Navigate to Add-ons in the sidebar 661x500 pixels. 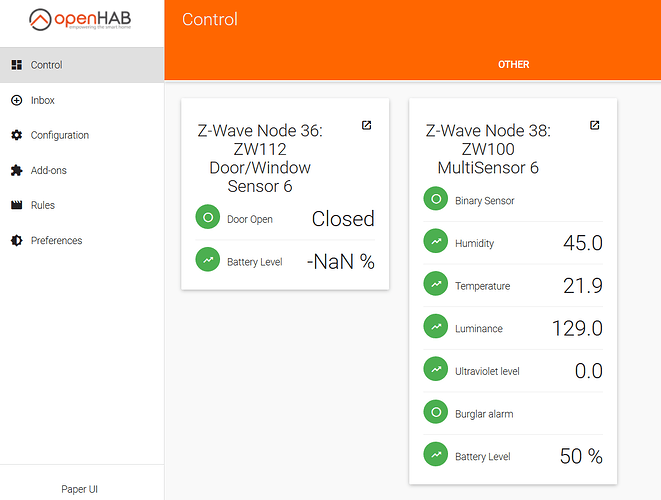[x=48, y=170]
